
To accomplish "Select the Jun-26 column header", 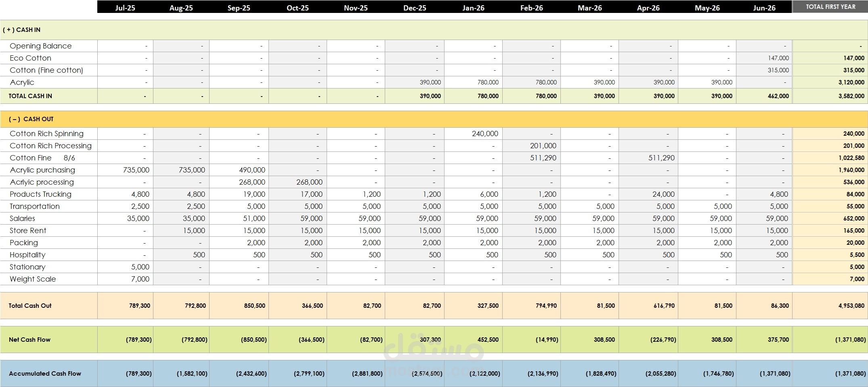I will [764, 8].
